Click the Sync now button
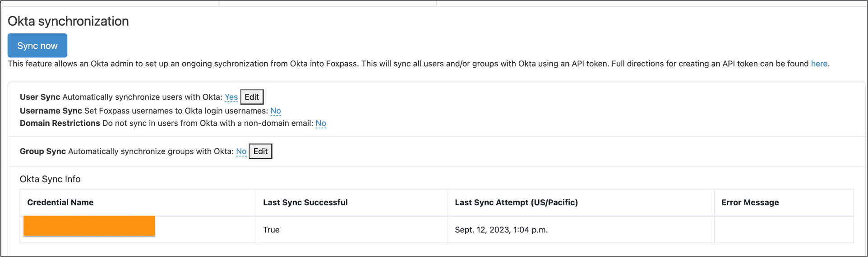 click(x=37, y=46)
